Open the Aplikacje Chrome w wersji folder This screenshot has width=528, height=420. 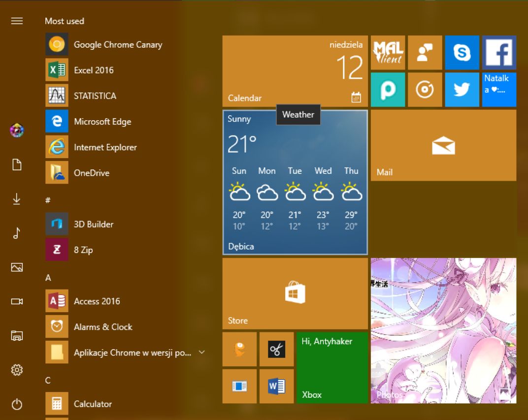tap(119, 353)
